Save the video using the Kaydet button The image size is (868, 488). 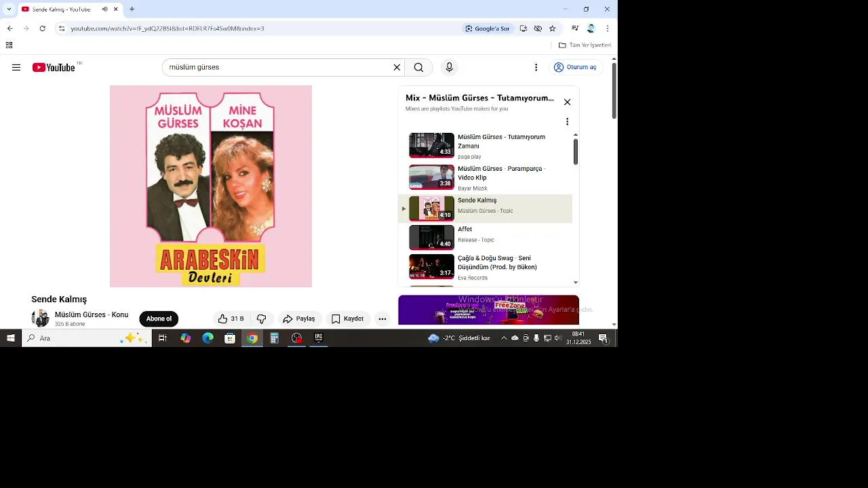pos(348,319)
